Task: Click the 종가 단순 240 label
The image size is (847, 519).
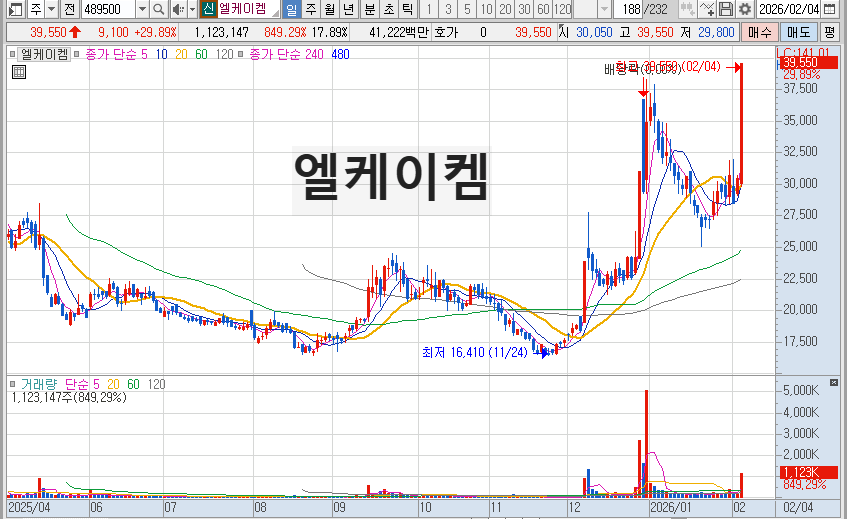Action: (x=286, y=55)
